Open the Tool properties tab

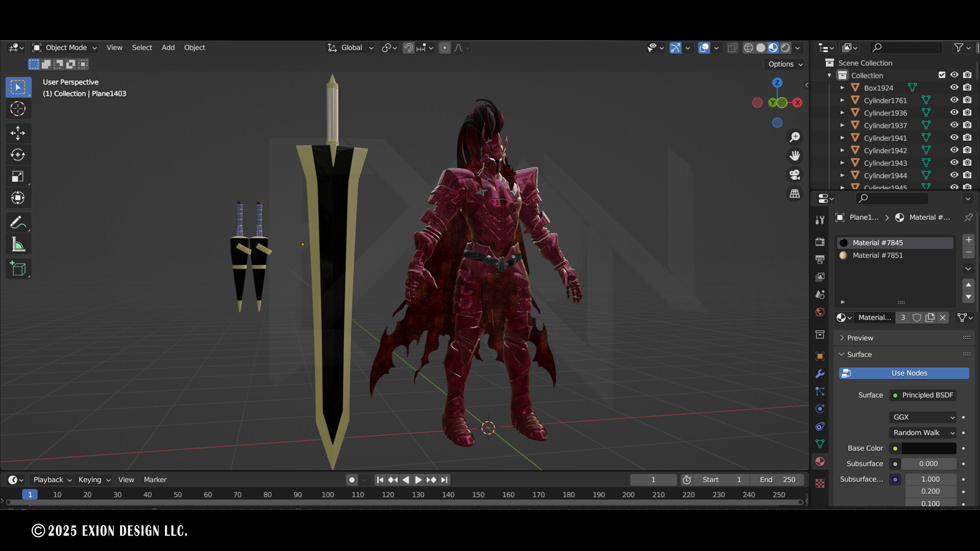click(820, 220)
